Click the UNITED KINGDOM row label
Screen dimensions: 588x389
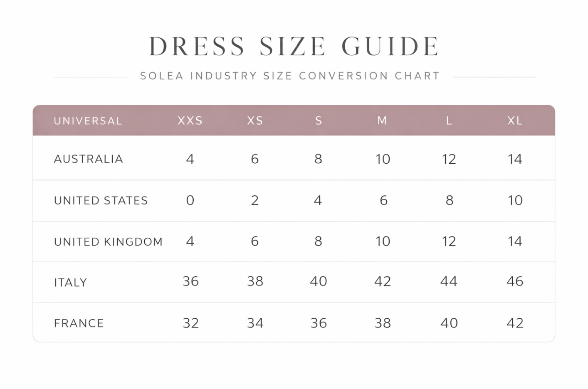pyautogui.click(x=108, y=241)
